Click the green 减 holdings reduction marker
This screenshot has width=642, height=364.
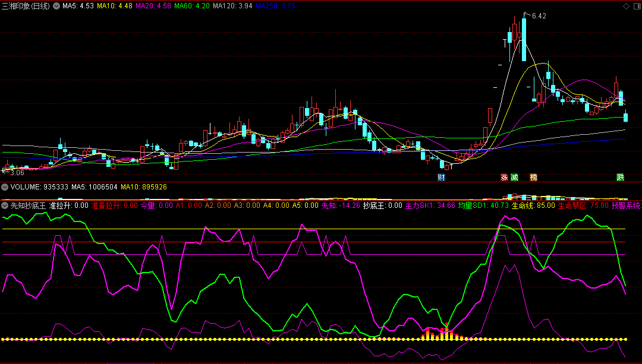pyautogui.click(x=514, y=177)
